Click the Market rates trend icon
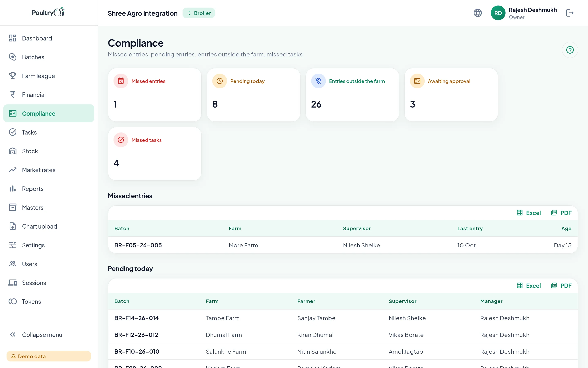The image size is (588, 368). pos(13,170)
